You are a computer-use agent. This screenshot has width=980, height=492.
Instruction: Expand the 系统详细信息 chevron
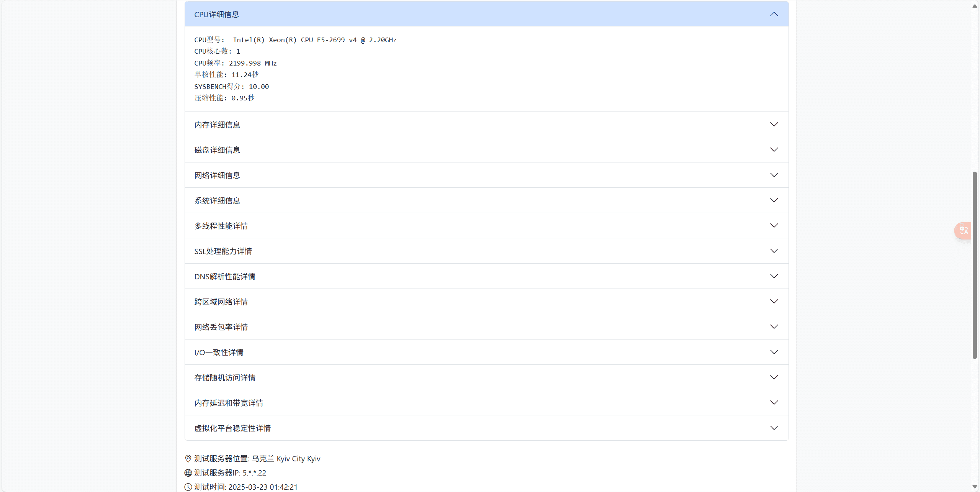click(x=774, y=200)
